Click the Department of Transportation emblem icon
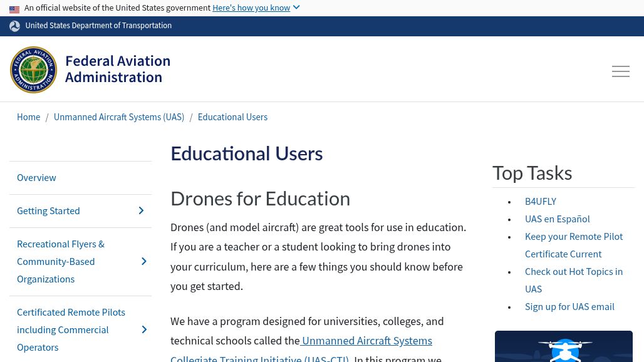644x362 pixels. coord(15,26)
